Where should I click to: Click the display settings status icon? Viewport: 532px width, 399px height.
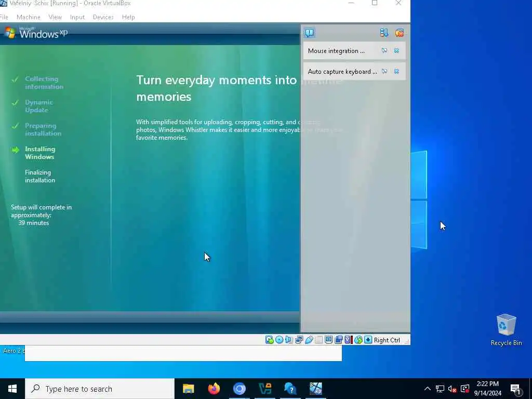click(x=328, y=340)
